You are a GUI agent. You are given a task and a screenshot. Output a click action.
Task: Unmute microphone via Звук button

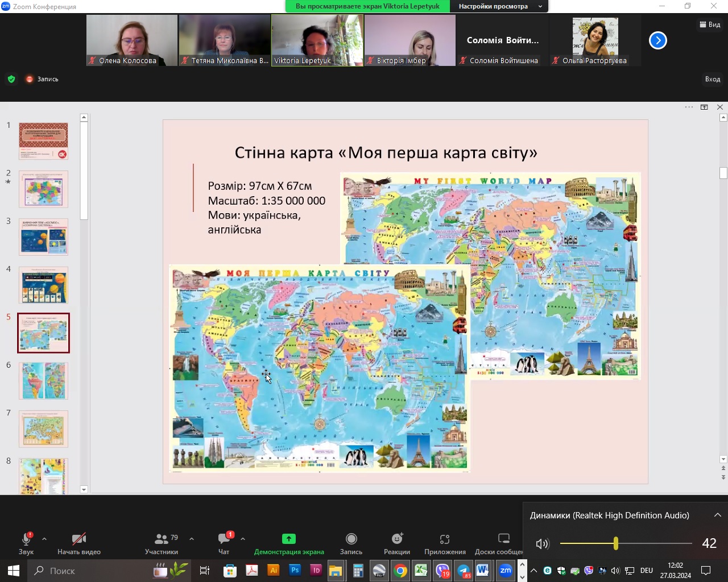click(x=26, y=543)
